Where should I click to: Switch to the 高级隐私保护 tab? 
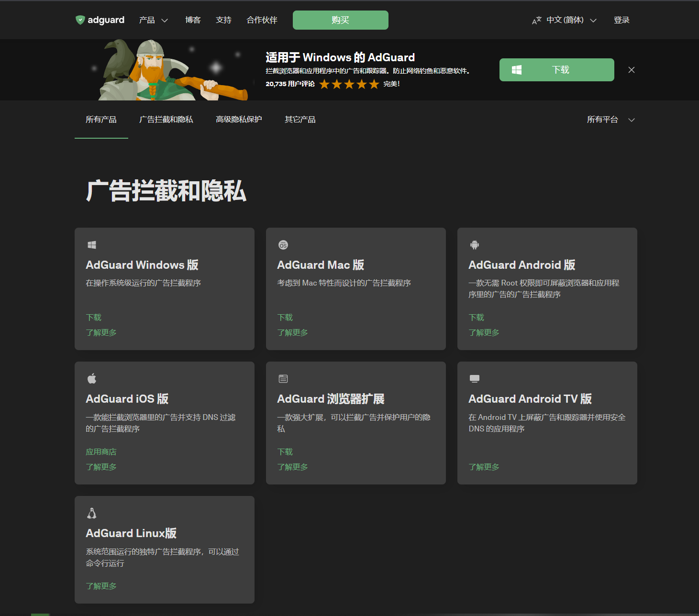(239, 120)
